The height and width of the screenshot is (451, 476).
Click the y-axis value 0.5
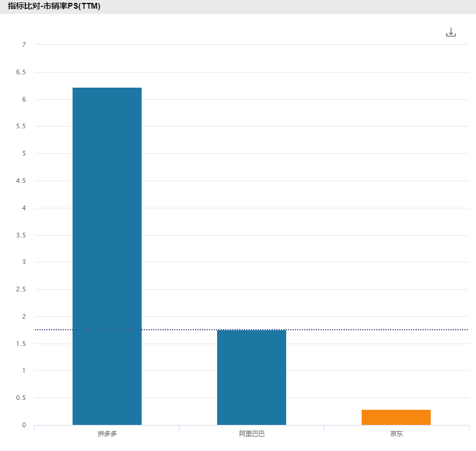(21, 398)
